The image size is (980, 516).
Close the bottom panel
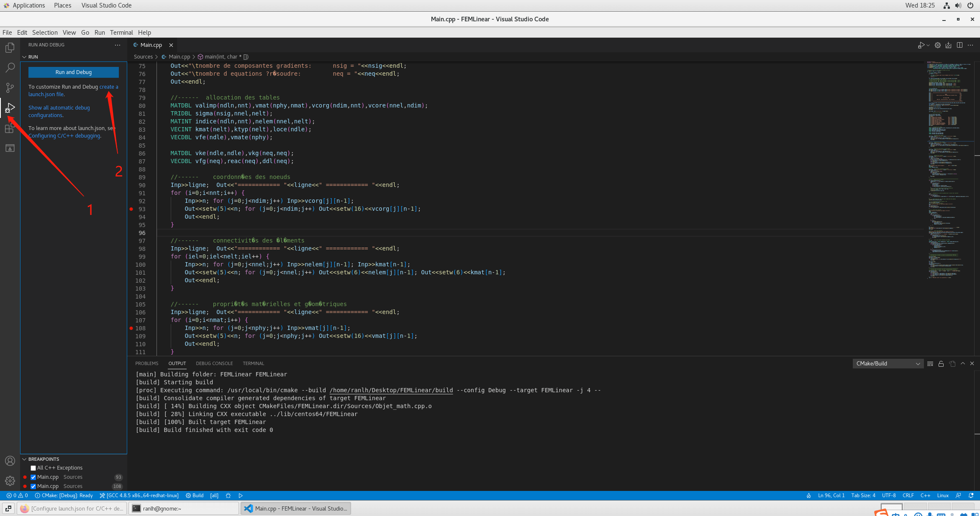(x=972, y=364)
